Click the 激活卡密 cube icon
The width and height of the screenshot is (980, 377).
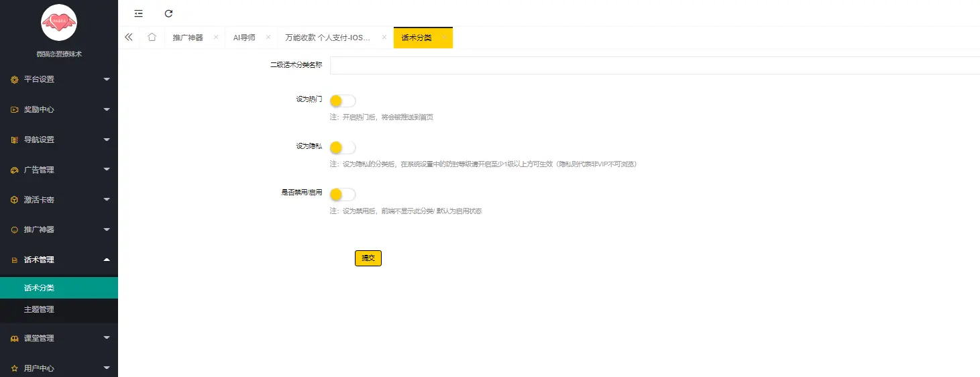click(x=14, y=200)
